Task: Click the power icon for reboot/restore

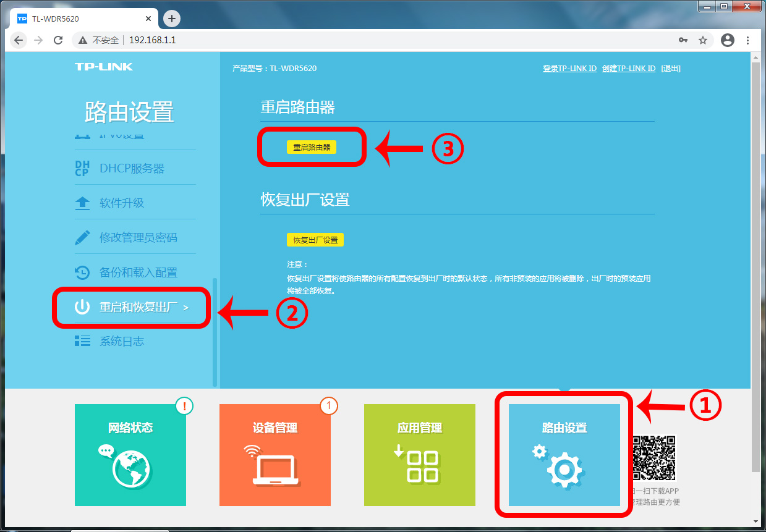Action: (x=82, y=307)
